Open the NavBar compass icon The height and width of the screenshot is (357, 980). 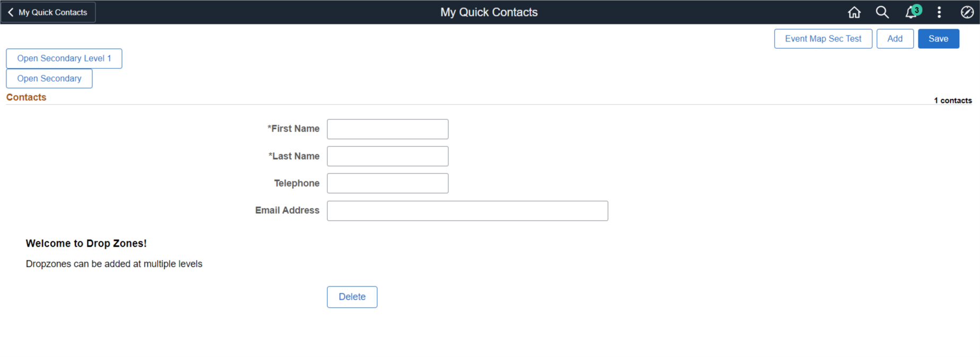tap(967, 12)
